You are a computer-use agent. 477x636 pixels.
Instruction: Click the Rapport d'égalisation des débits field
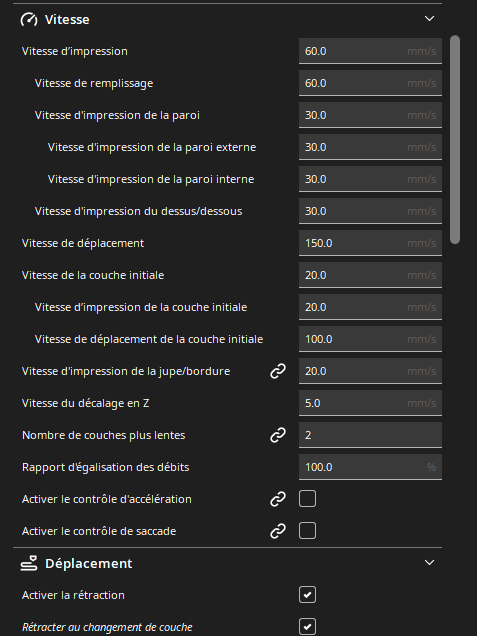coord(370,467)
